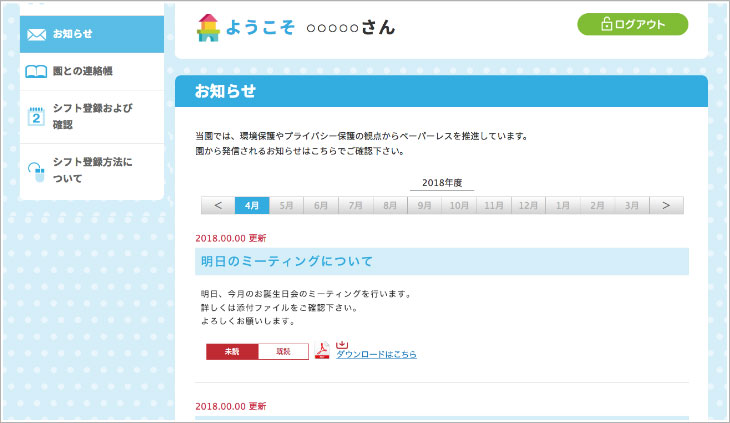The image size is (730, 423).
Task: Click the padlock icon on the logout button
Action: pyautogui.click(x=607, y=25)
